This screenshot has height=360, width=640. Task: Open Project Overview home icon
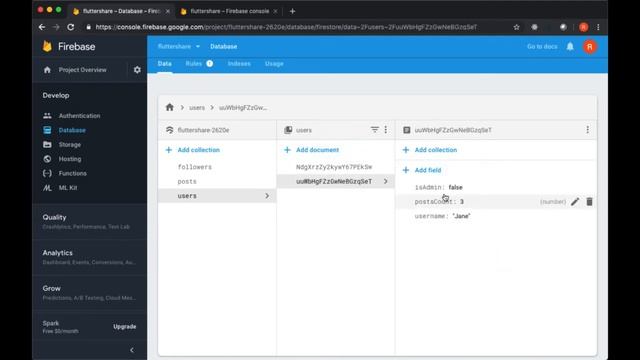click(x=47, y=70)
